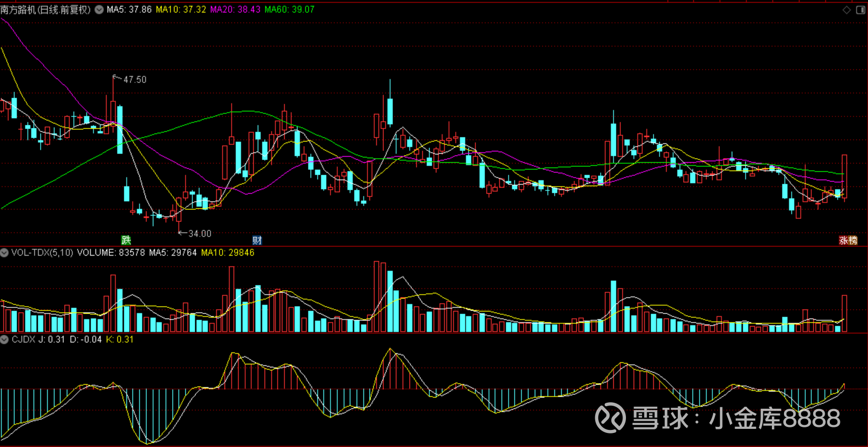Click the green 跌 marker icon

pyautogui.click(x=126, y=240)
